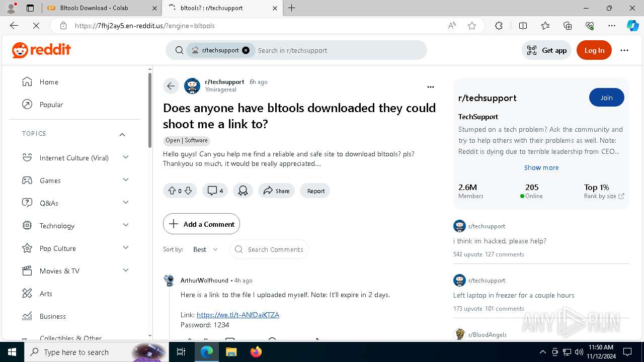Screen dimensions: 644x362
Task: Go back using the post back arrow
Action: click(171, 86)
